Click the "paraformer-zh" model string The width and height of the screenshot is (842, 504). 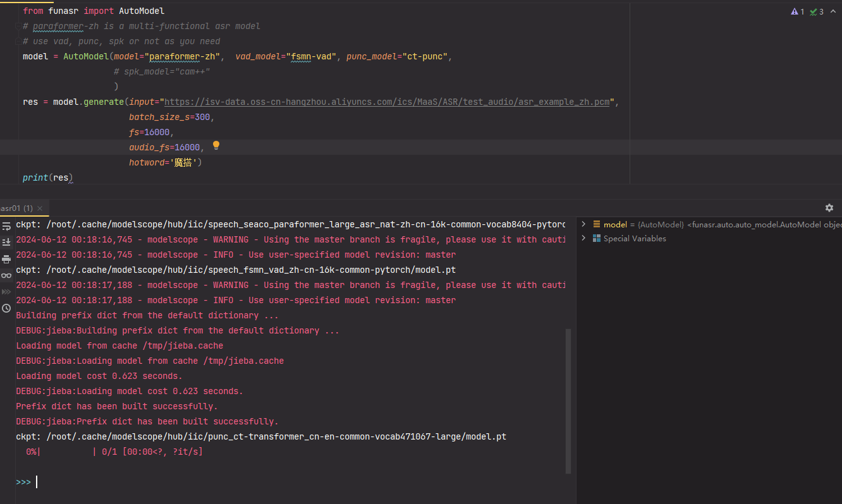click(x=182, y=56)
